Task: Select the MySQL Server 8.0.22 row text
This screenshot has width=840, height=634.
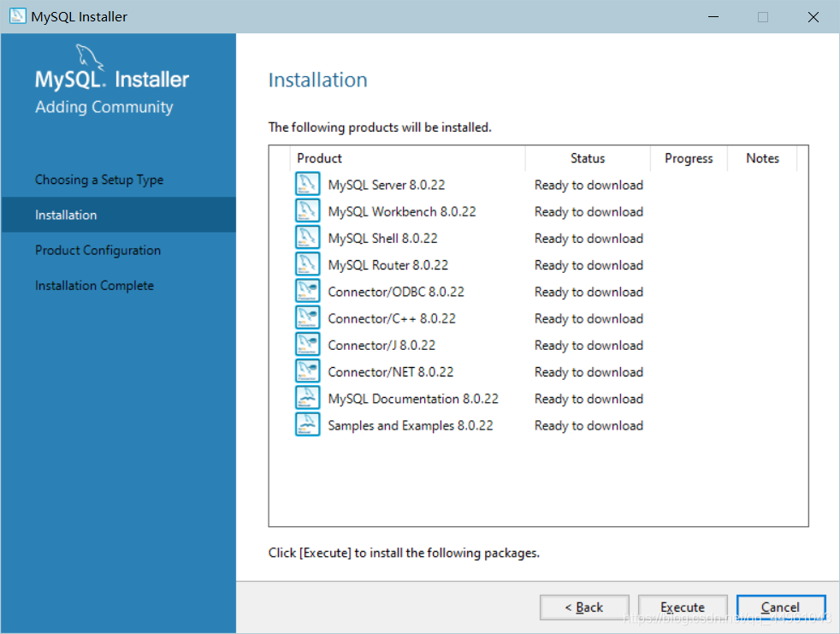Action: (387, 185)
